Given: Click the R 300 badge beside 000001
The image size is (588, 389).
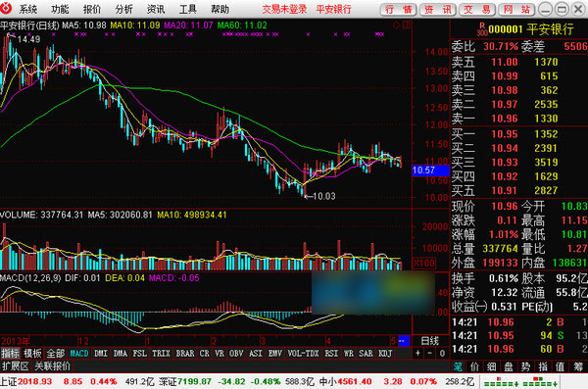Looking at the screenshot, I should pyautogui.click(x=482, y=29).
